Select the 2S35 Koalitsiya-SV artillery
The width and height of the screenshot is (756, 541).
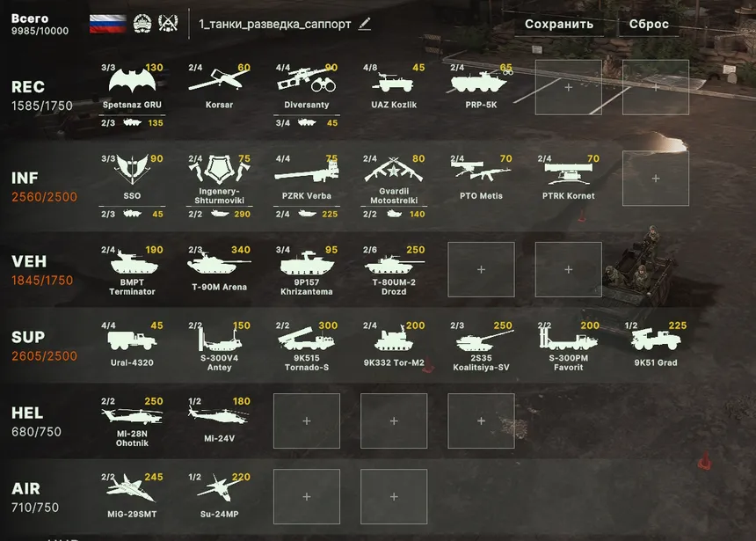tap(481, 345)
